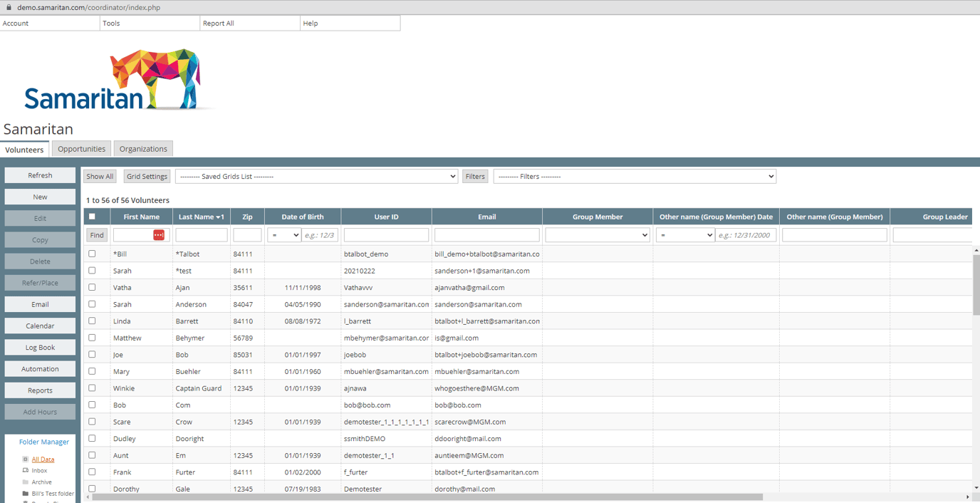Click the Email filter input field
980x503 pixels.
[486, 235]
